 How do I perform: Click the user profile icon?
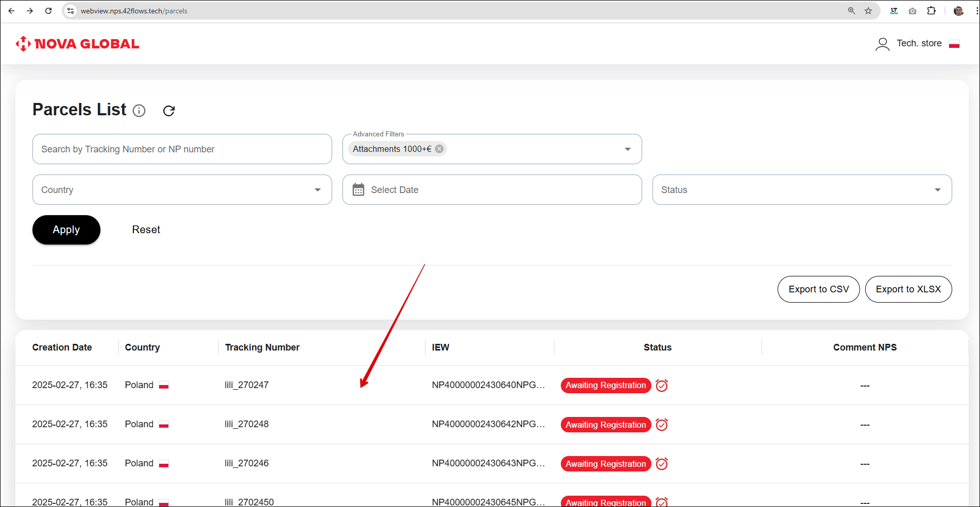click(882, 44)
